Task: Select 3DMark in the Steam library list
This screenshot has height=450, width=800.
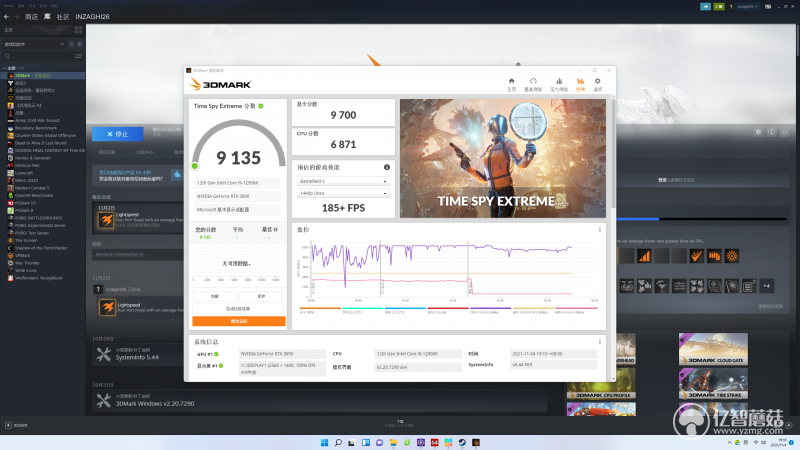Action: [x=43, y=76]
